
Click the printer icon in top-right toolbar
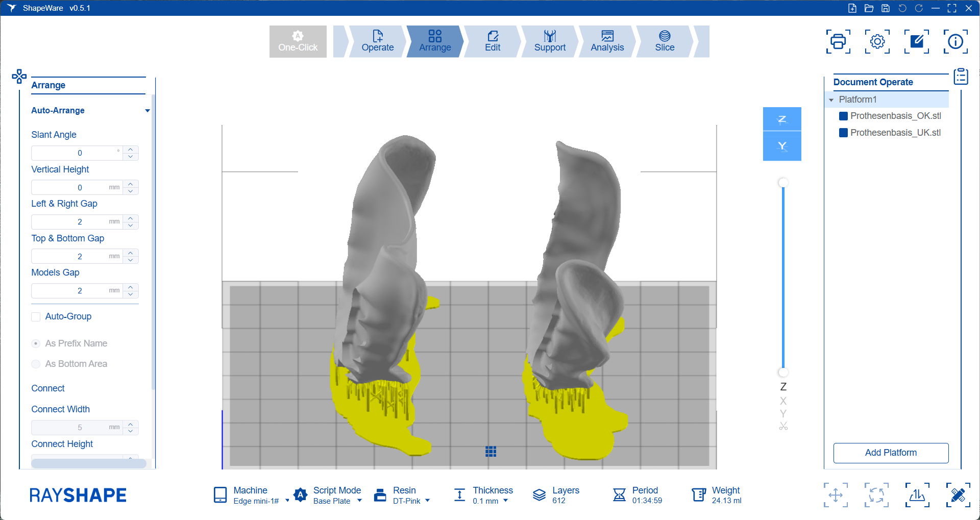tap(838, 41)
